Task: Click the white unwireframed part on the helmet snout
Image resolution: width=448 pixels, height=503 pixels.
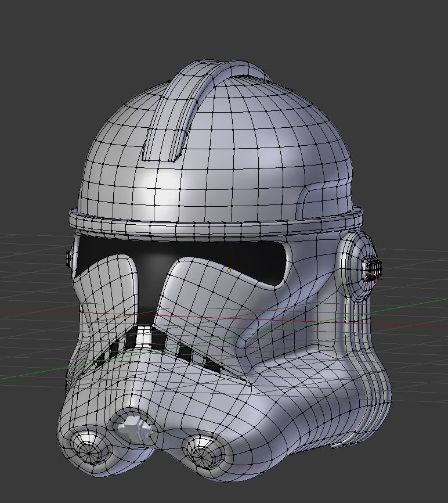Action: tap(135, 430)
